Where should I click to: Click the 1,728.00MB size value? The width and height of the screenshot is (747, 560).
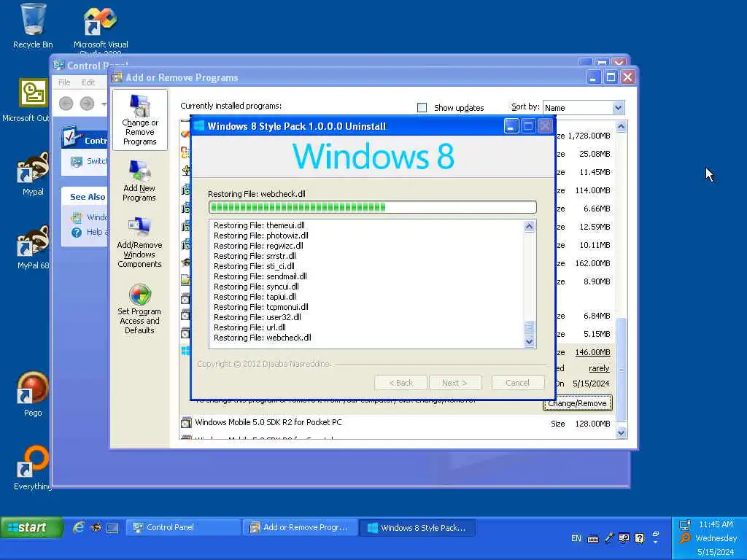click(589, 136)
